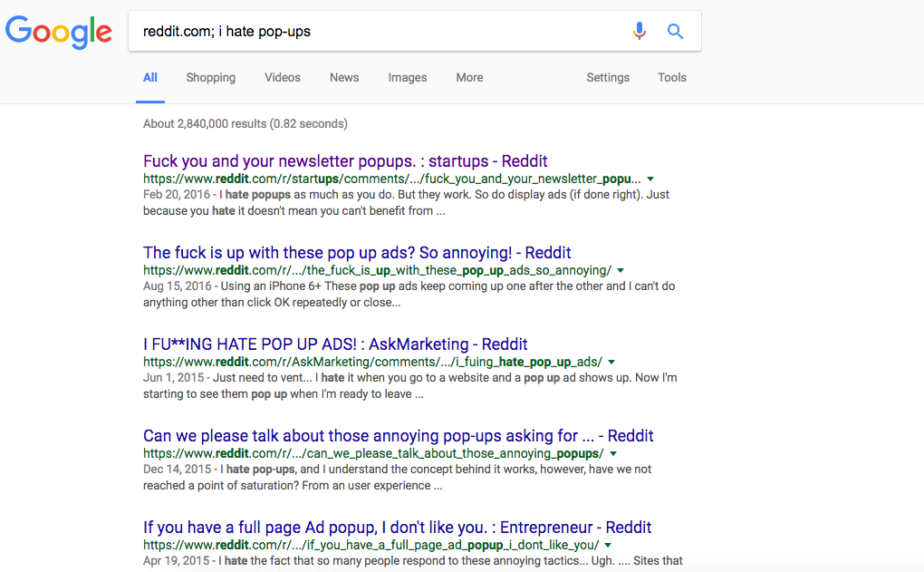The height and width of the screenshot is (572, 924).
Task: Open the News tab
Action: point(344,78)
